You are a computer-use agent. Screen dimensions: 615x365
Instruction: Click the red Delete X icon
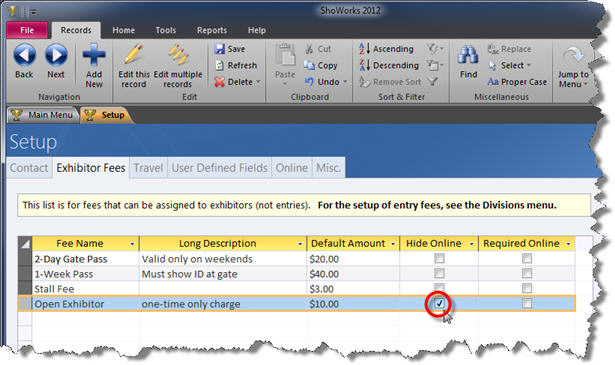tap(220, 82)
